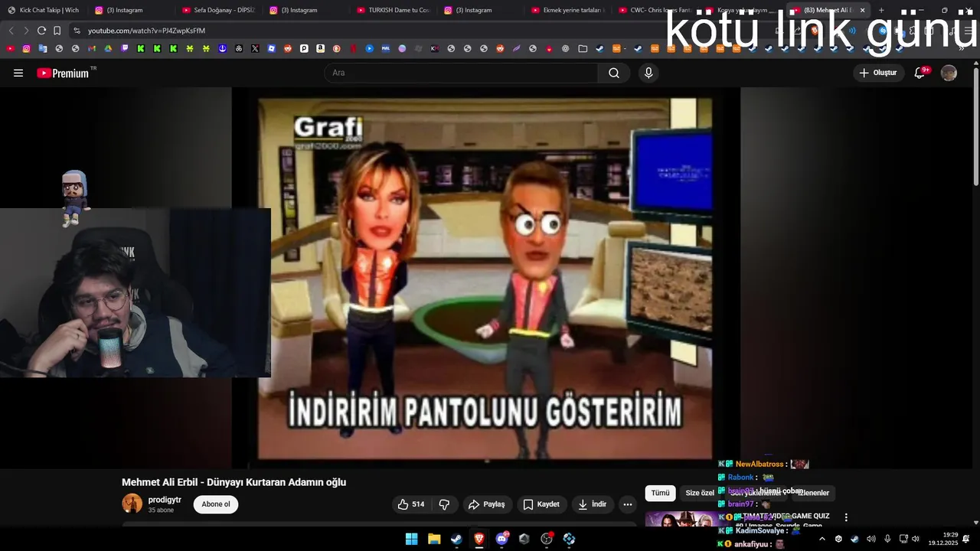Click the video player to pause
Viewport: 980px width, 551px height.
pos(485,278)
